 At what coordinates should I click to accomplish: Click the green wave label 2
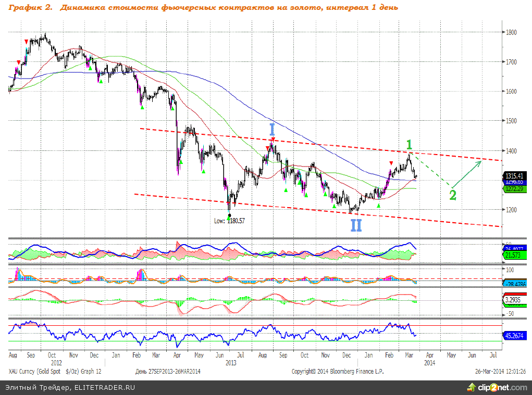pyautogui.click(x=453, y=195)
